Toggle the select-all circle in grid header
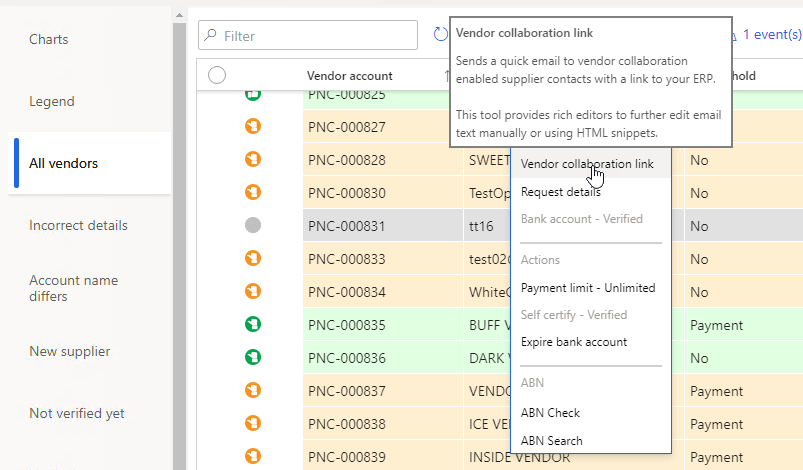The height and width of the screenshot is (470, 803). click(217, 75)
